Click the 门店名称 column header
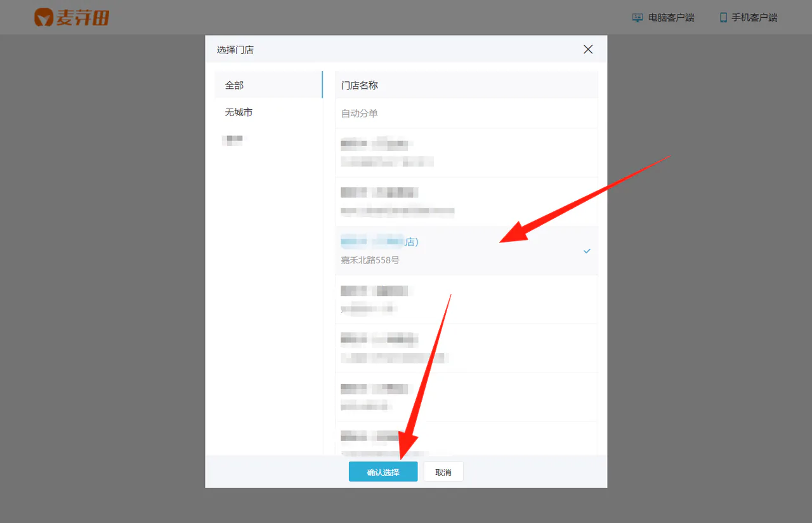 pos(360,85)
